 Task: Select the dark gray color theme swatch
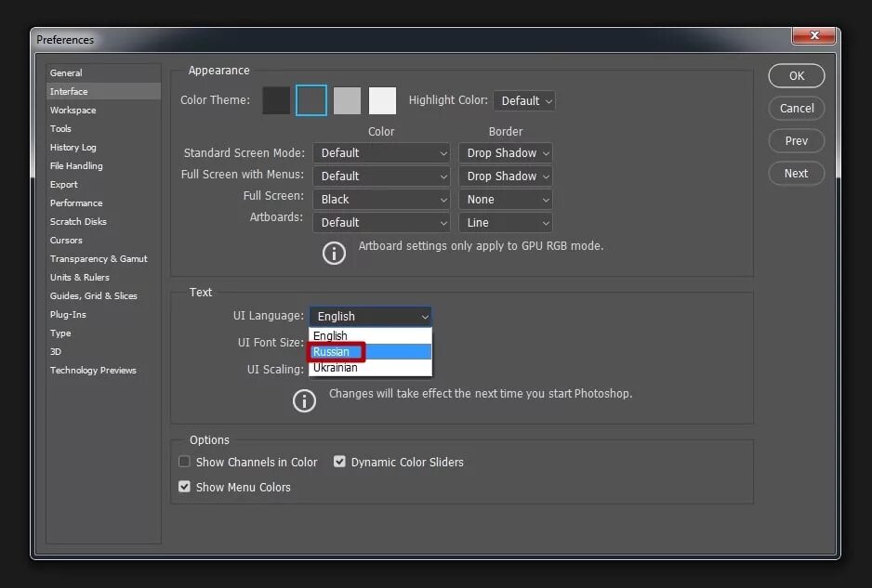click(x=311, y=100)
